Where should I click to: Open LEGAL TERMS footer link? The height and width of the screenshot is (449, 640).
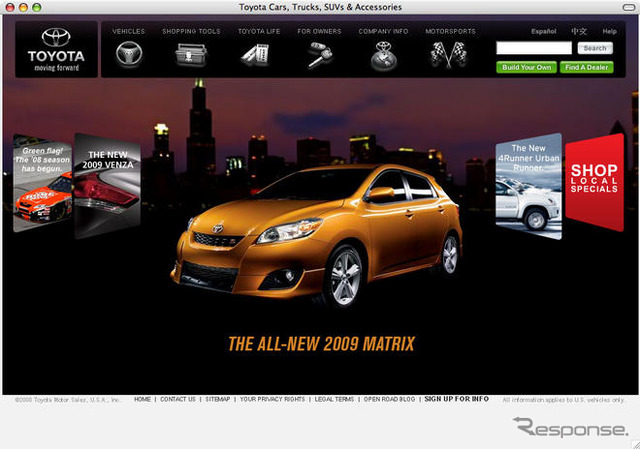click(x=334, y=399)
